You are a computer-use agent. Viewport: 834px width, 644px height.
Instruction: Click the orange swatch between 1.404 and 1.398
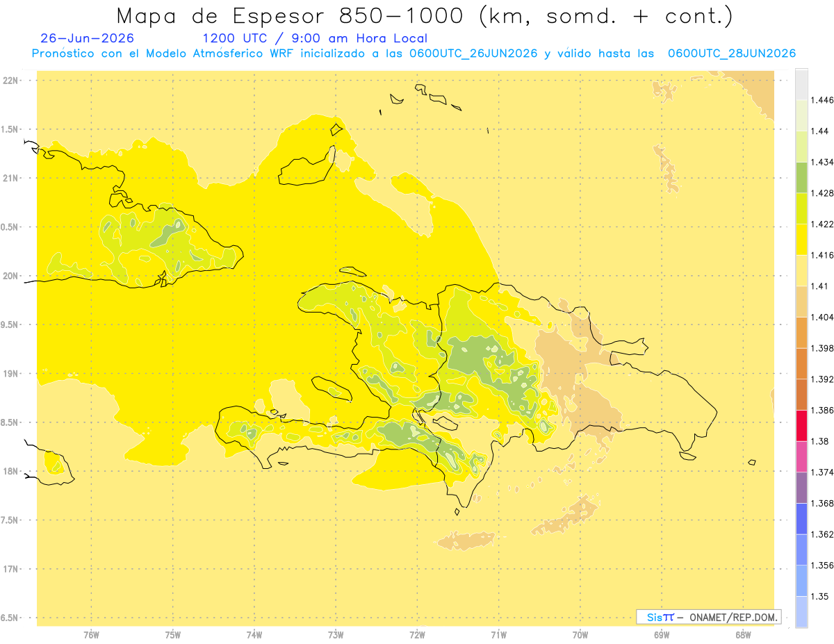[x=801, y=332]
